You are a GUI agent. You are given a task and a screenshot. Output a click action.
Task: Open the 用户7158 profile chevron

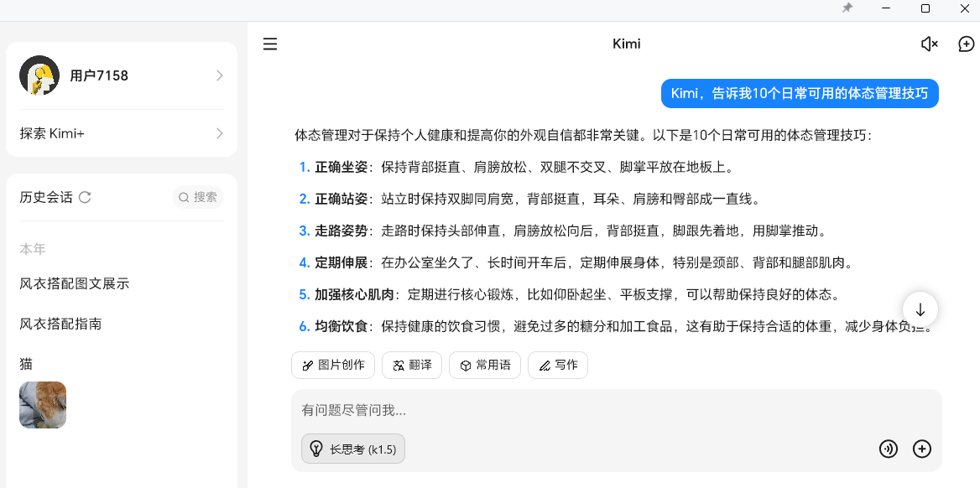tap(219, 75)
